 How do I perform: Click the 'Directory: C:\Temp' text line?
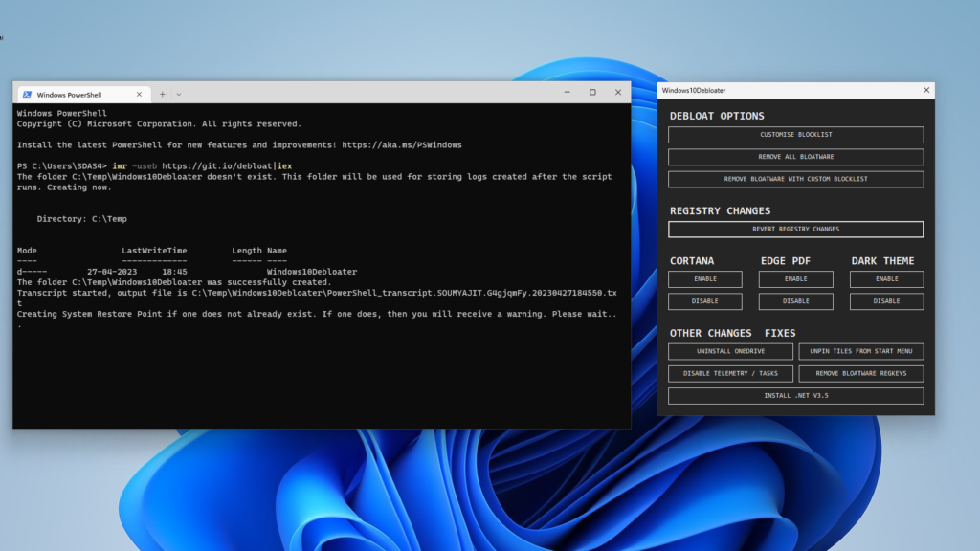82,219
